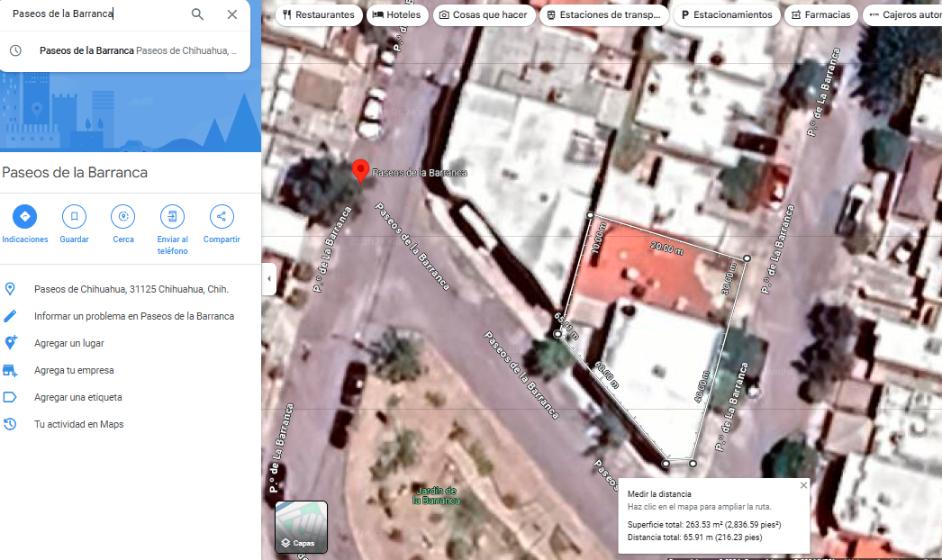Image resolution: width=942 pixels, height=560 pixels.
Task: Filter by Restaurantes chip
Action: pos(319,14)
